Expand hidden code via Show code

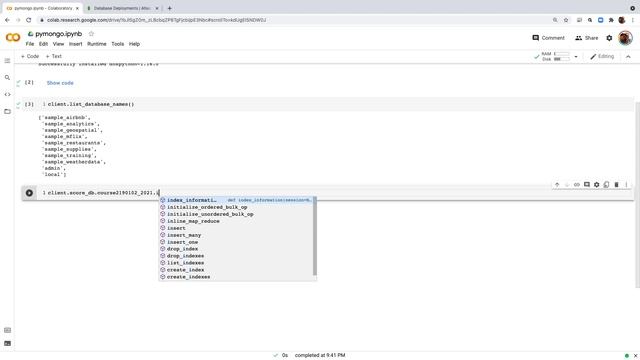click(x=60, y=83)
